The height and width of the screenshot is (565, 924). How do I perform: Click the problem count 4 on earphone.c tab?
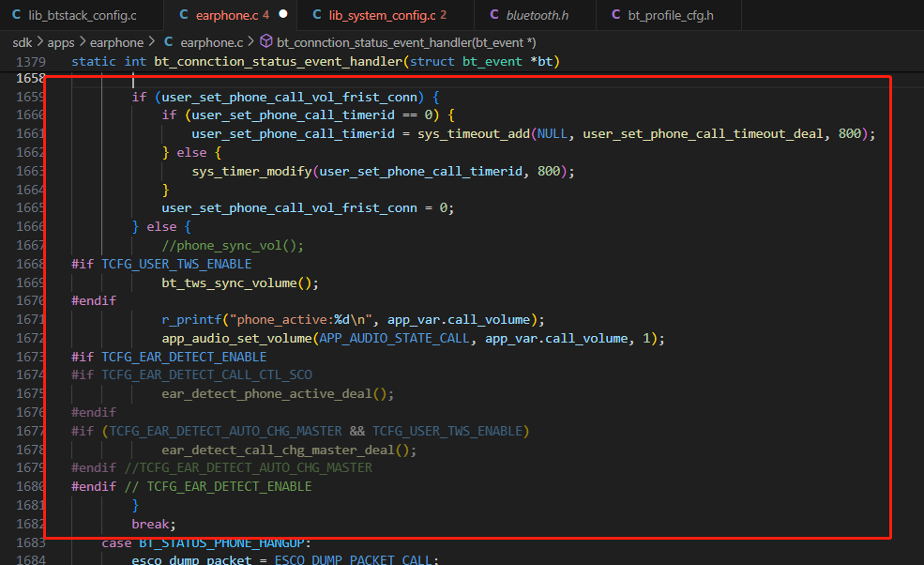click(x=265, y=15)
